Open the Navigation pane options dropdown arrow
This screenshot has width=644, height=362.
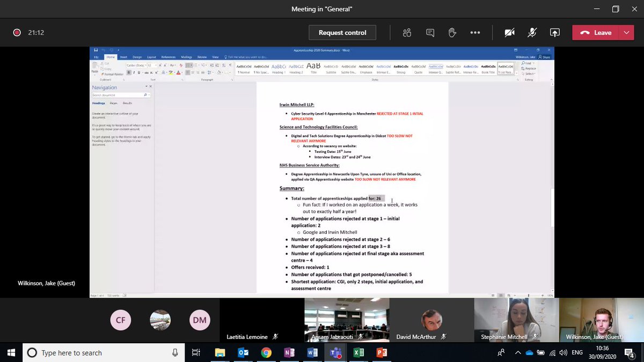click(147, 86)
